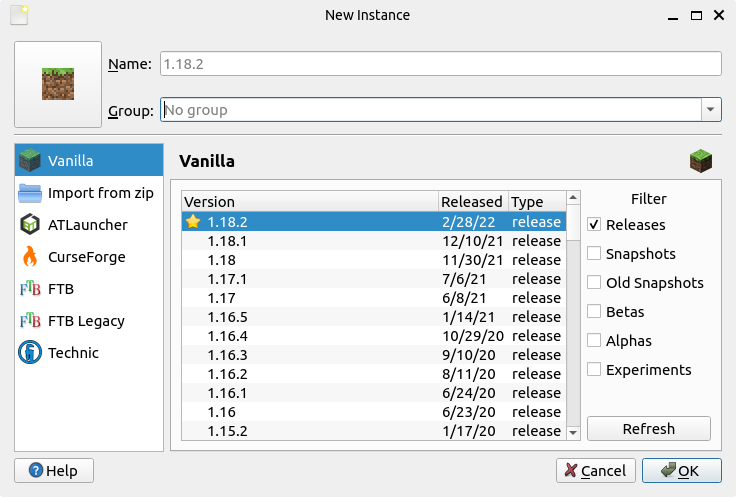This screenshot has width=736, height=497.
Task: Open the CurseForge flame icon
Action: click(x=31, y=257)
